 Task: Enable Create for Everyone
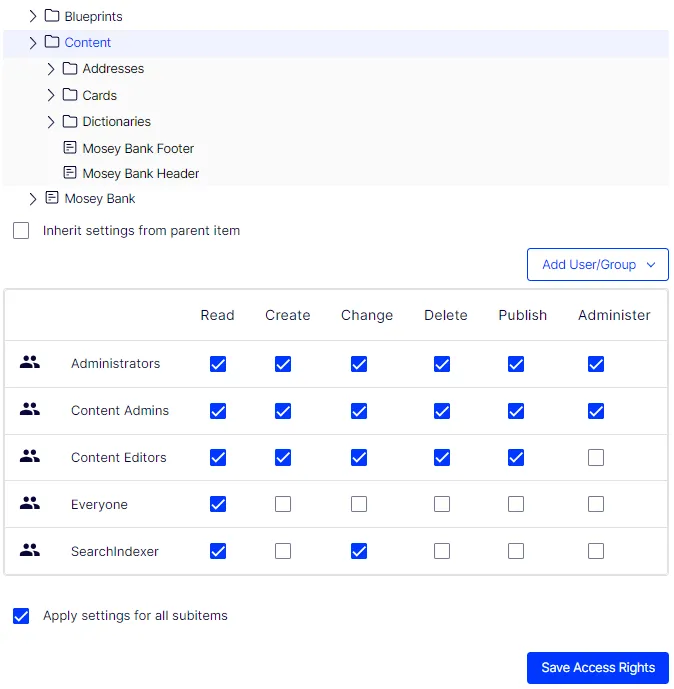[x=283, y=504]
